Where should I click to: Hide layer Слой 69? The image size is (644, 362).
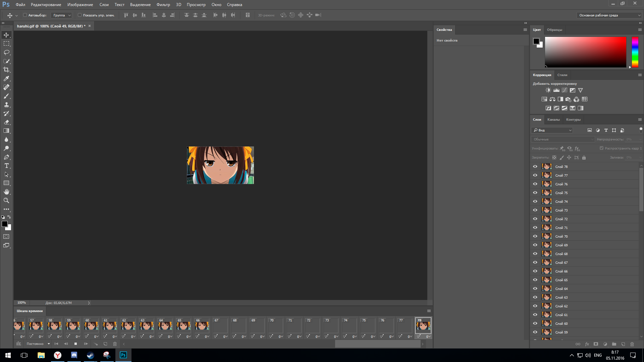tap(535, 245)
